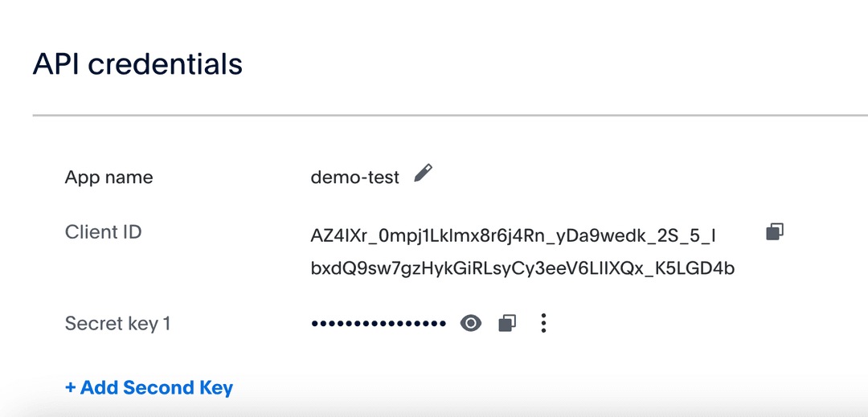Open Secret key 1 three-dot options menu
868x417 pixels.
pos(544,323)
